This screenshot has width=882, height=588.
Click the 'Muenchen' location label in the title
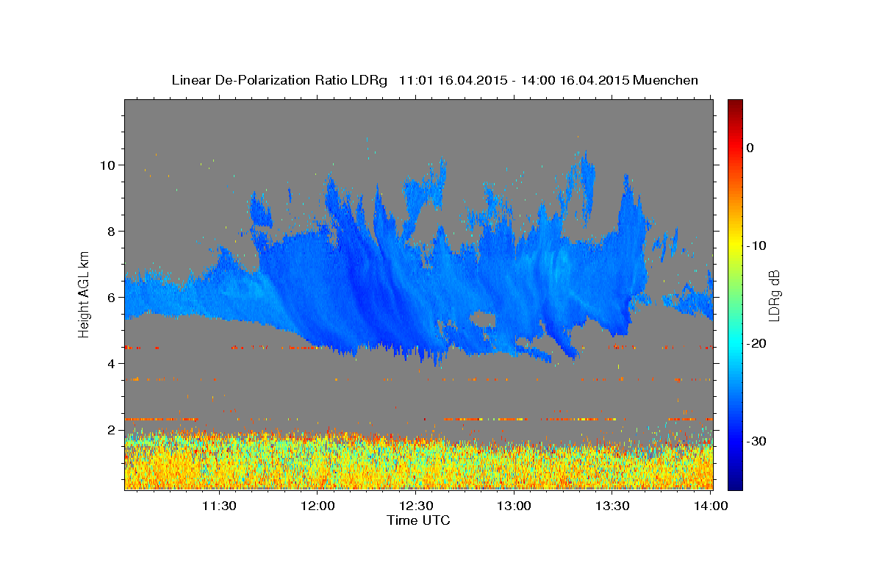[666, 80]
